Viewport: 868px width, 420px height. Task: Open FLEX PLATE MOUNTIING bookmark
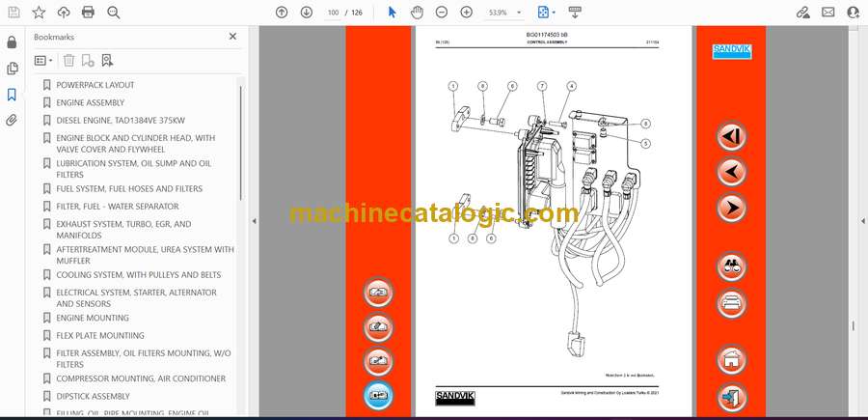[x=100, y=335]
